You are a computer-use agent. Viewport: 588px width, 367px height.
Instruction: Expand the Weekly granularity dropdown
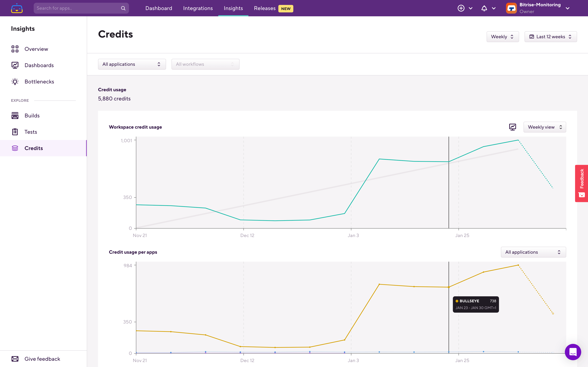pos(502,37)
